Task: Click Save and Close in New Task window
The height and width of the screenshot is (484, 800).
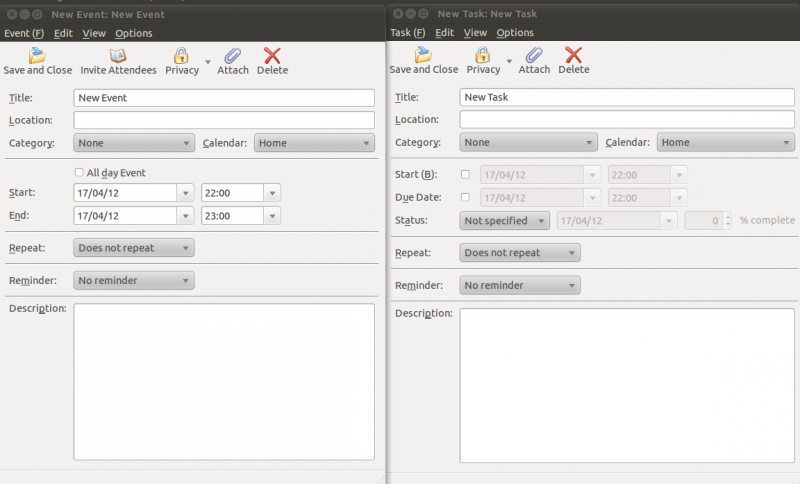Action: [423, 61]
